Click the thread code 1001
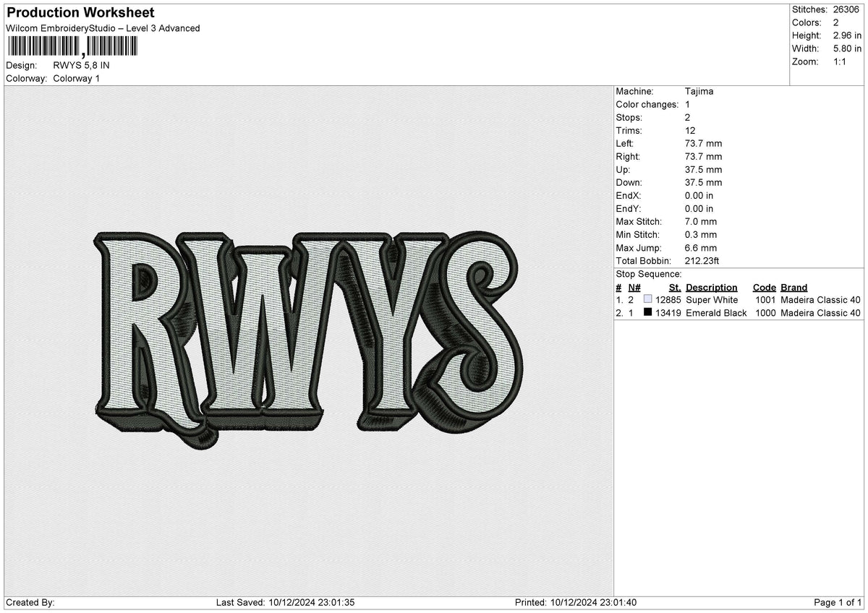Viewport: 868px width, 613px height. pos(765,299)
